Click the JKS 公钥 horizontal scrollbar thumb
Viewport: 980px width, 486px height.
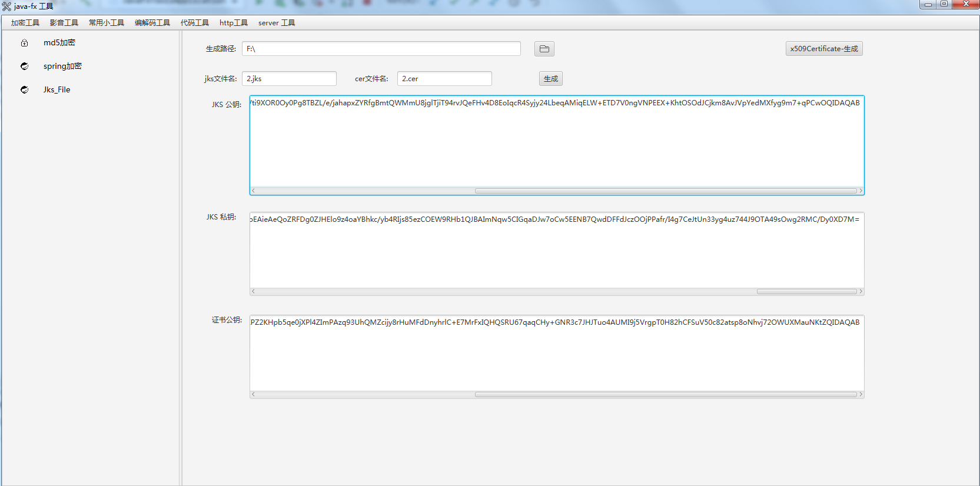tap(665, 191)
